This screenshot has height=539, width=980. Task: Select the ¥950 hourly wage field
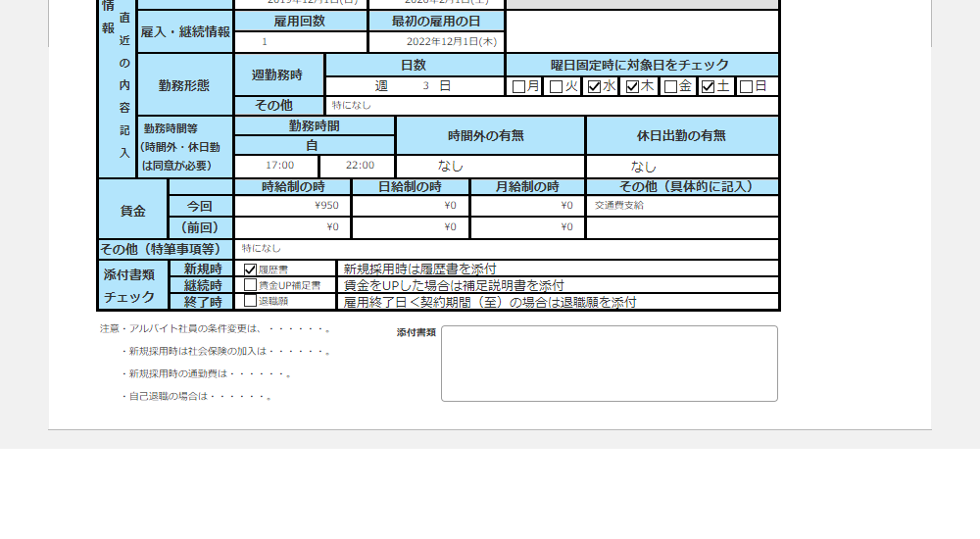pyautogui.click(x=292, y=205)
